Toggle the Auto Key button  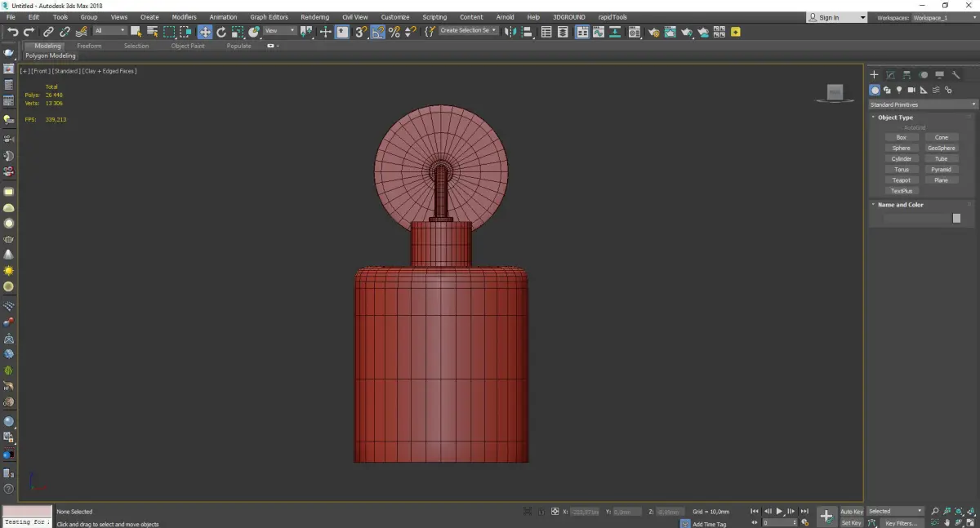coord(851,512)
